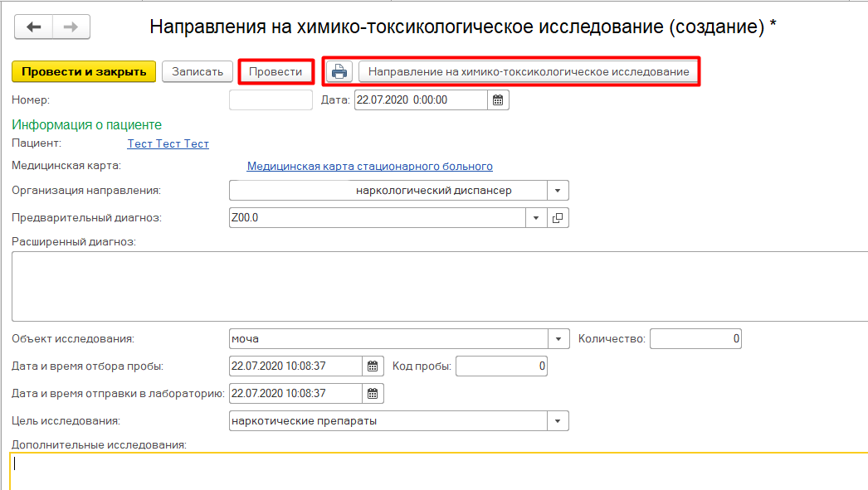Expand the Объект исследования dropdown
Image resolution: width=868 pixels, height=490 pixels.
[x=558, y=339]
